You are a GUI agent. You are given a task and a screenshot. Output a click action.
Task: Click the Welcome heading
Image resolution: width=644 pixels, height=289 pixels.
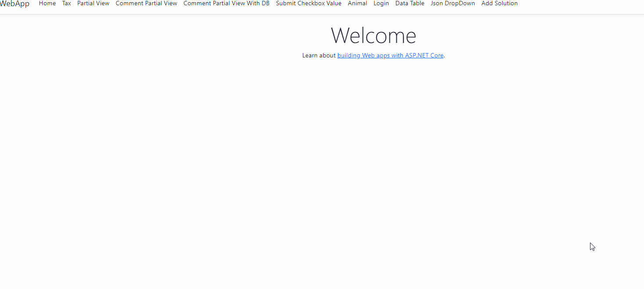[x=373, y=35]
